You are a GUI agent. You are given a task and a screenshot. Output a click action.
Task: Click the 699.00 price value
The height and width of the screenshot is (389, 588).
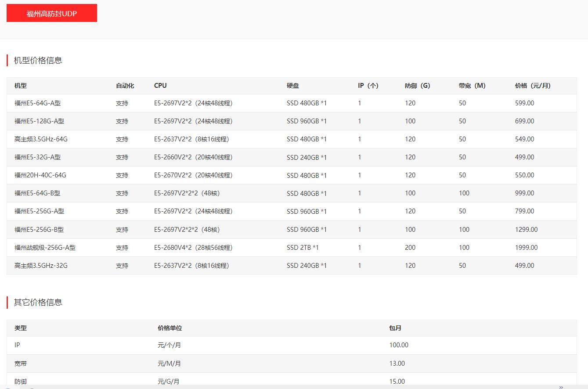[524, 121]
